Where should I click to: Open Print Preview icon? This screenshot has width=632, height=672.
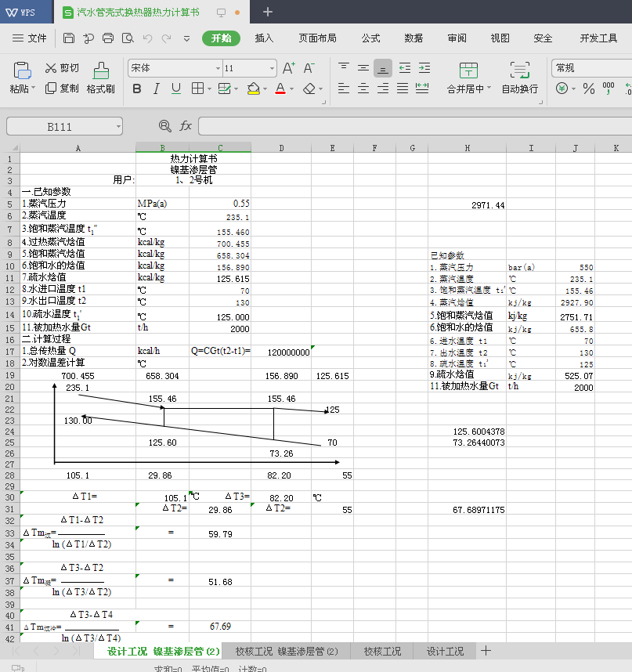(x=128, y=38)
